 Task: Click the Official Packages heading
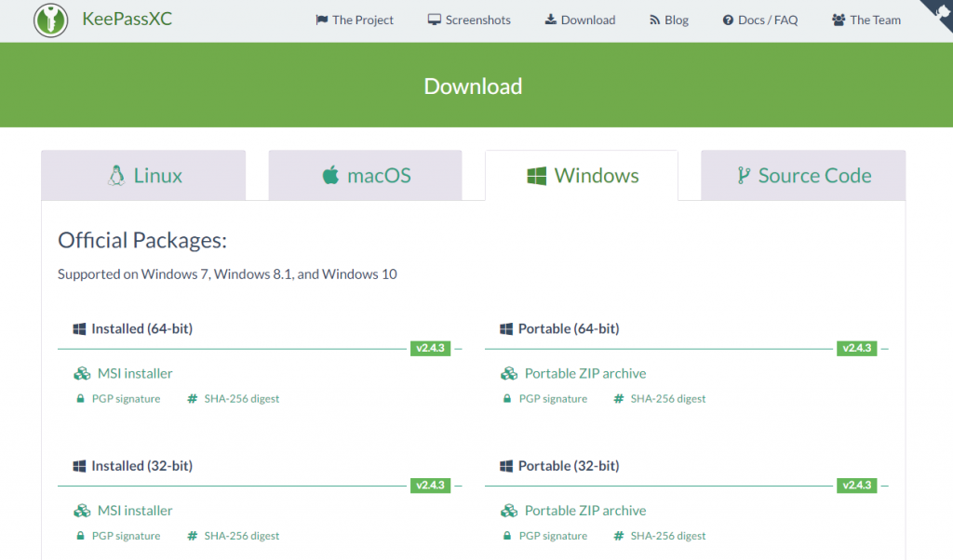pyautogui.click(x=142, y=241)
